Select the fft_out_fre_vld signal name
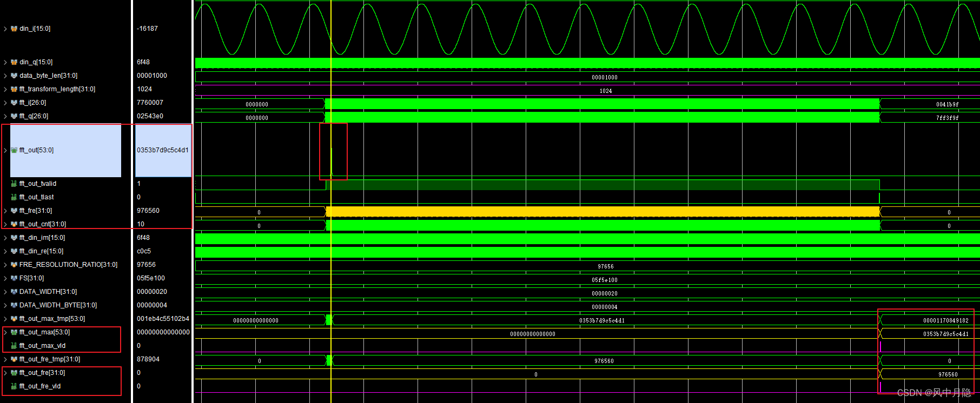The height and width of the screenshot is (403, 980). click(x=40, y=386)
